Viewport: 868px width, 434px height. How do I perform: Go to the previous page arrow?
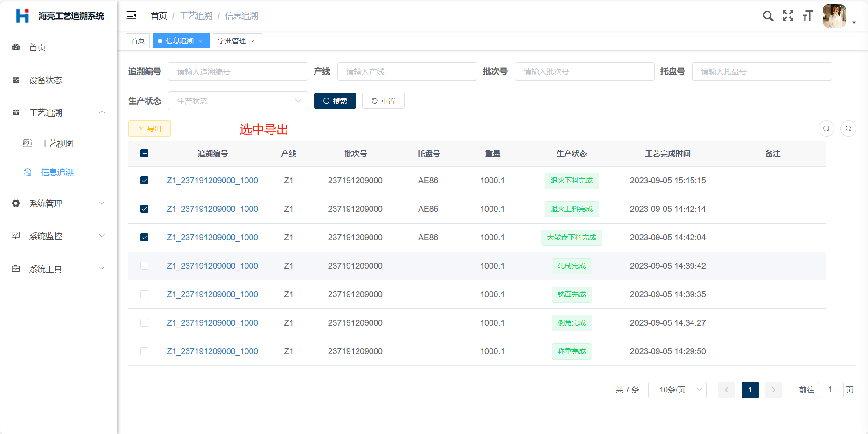click(727, 390)
